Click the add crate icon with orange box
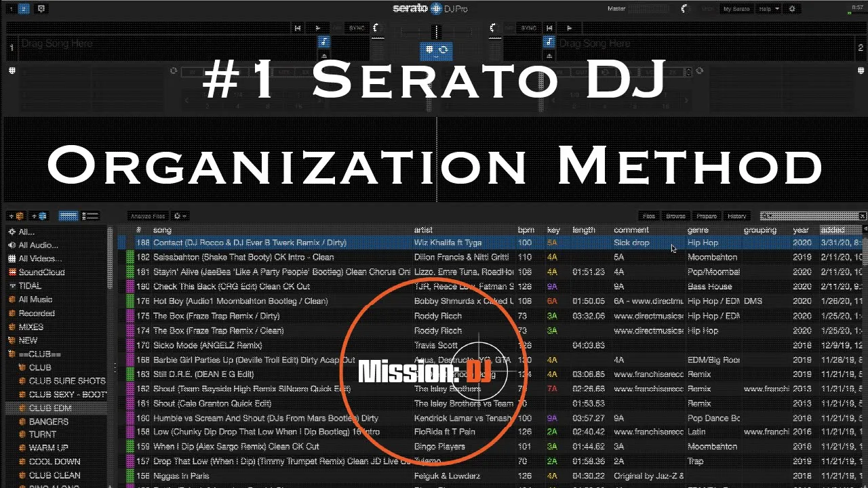Viewport: 868px width, 488px height. [16, 216]
